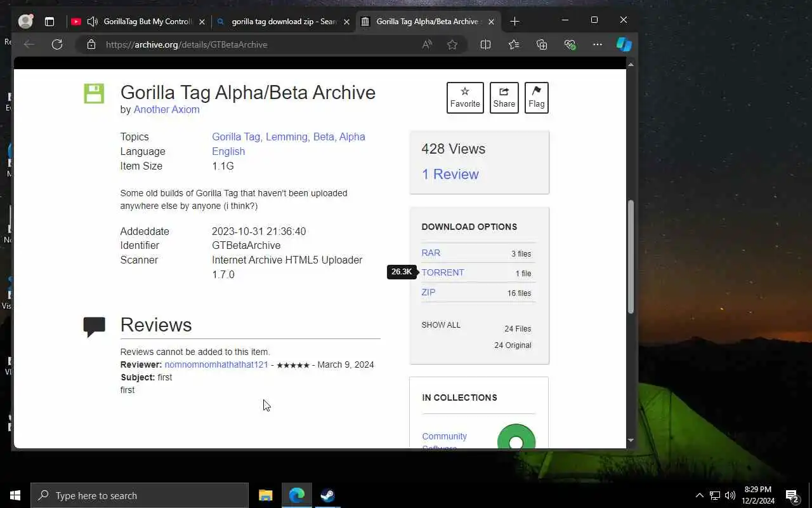Viewport: 812px width, 508px height.
Task: Open Browser essentials heart icon
Action: (x=570, y=44)
